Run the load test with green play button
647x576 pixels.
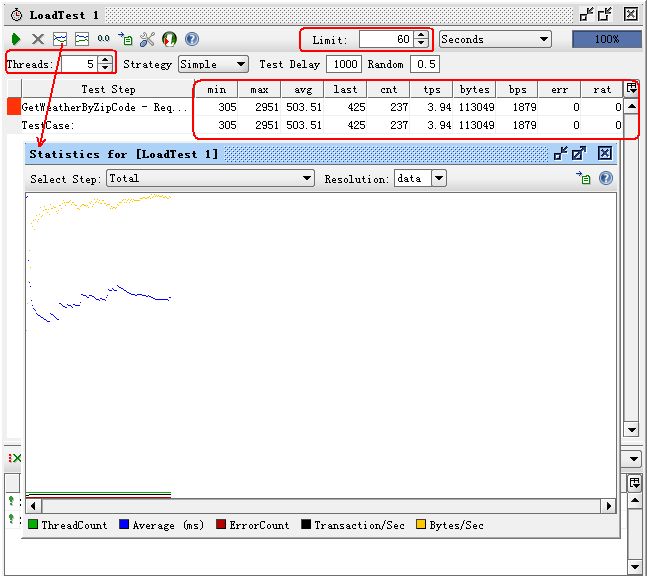click(x=16, y=39)
